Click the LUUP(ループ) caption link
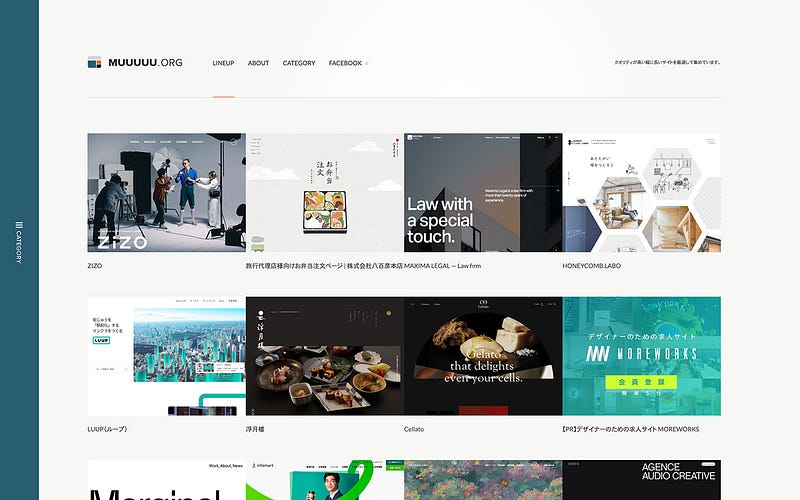This screenshot has width=800, height=500. click(x=107, y=429)
